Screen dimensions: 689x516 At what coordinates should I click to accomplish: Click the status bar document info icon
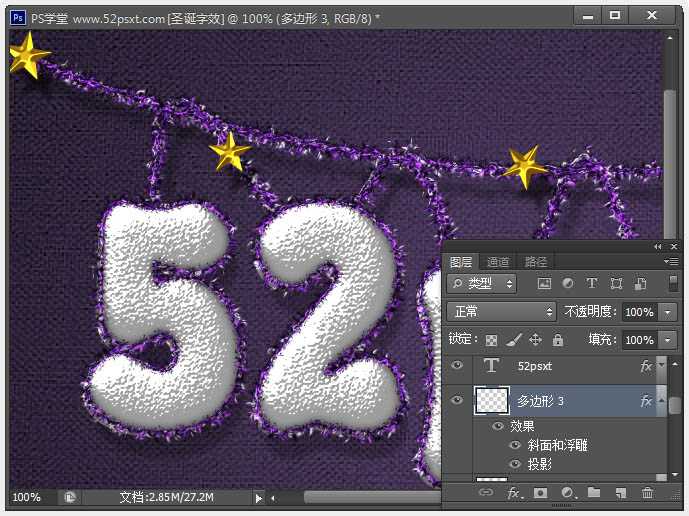(69, 498)
